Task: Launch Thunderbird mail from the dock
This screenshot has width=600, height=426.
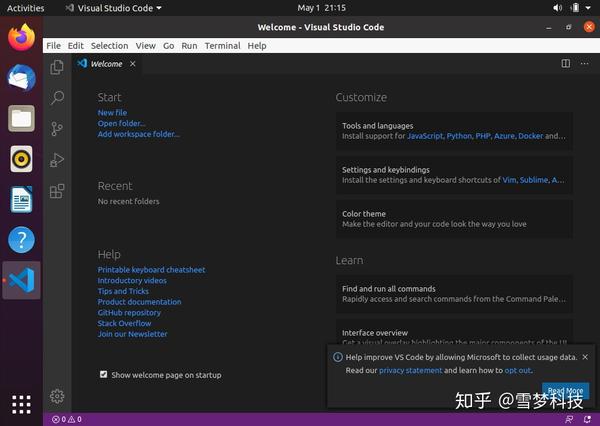Action: [21, 78]
